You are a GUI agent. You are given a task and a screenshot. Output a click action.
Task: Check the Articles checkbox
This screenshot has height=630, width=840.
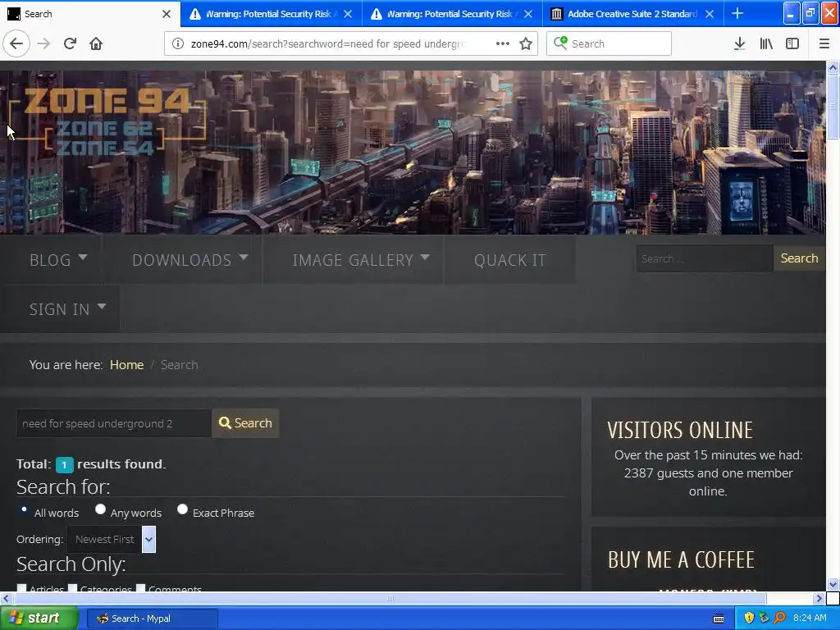[22, 588]
